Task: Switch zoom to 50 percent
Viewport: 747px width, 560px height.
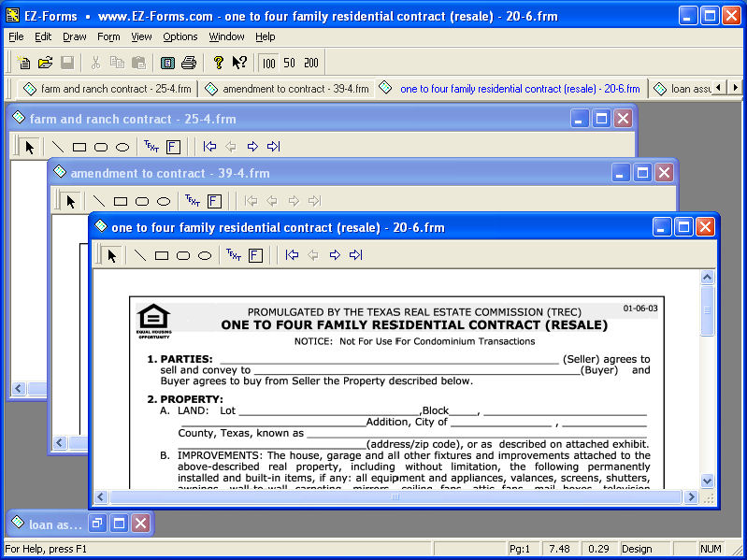Action: [290, 63]
